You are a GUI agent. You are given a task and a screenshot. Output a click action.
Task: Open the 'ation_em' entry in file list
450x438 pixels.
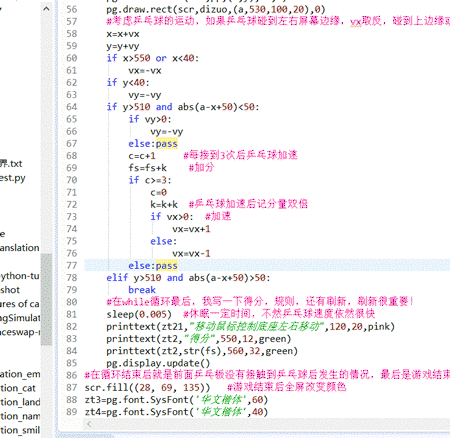tap(20, 374)
